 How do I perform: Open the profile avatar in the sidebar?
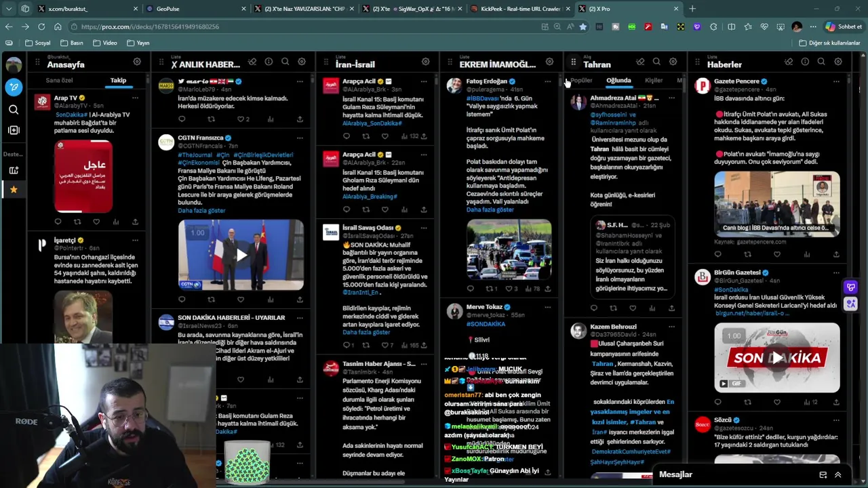click(14, 64)
